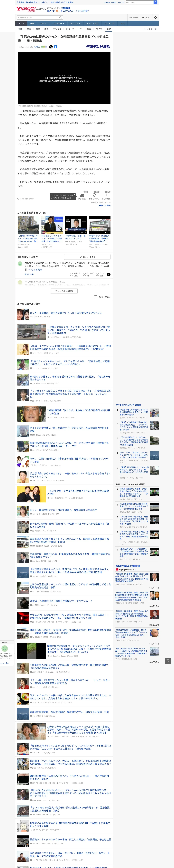The height and width of the screenshot is (868, 174).
Task: Open the マイページ link
Action: coord(133,18)
